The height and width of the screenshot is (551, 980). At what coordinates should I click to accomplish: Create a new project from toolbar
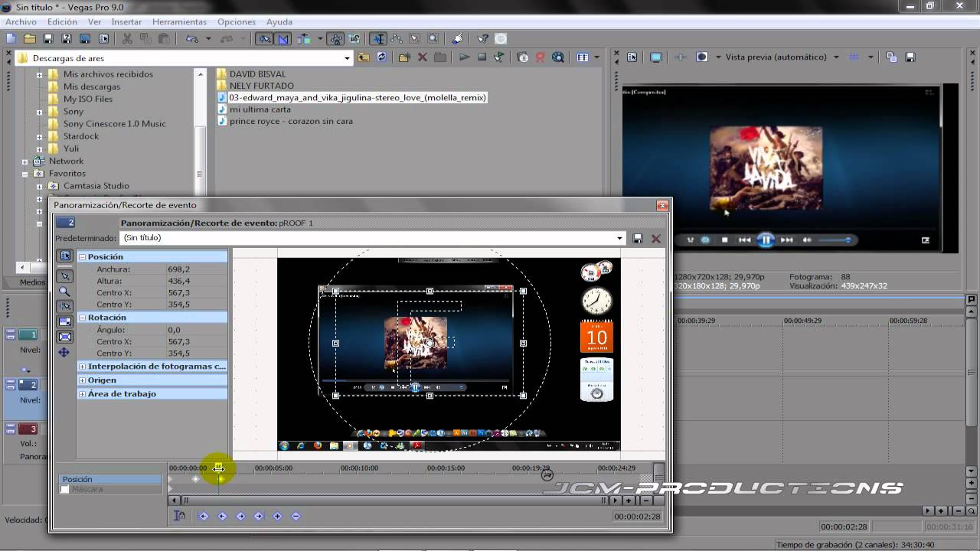point(11,38)
